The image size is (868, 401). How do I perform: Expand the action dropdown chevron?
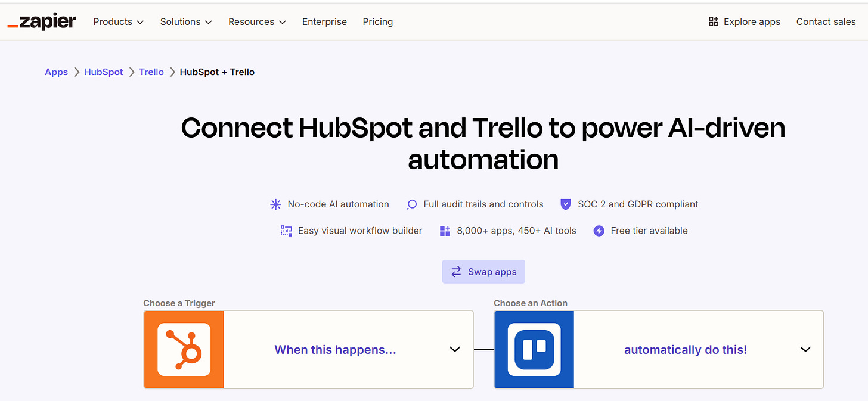[805, 349]
